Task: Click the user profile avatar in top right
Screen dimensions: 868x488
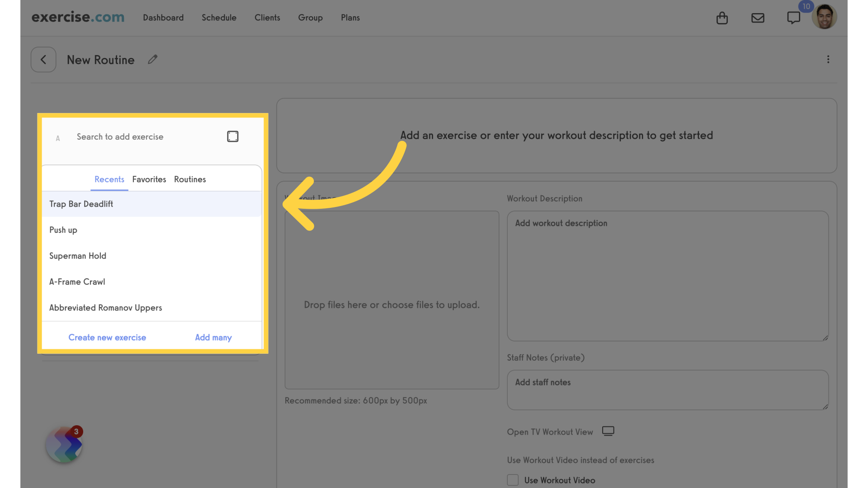Action: click(x=825, y=18)
